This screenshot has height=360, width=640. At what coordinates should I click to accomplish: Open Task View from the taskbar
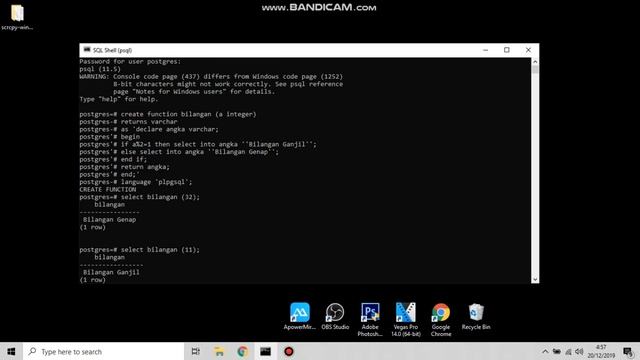[x=196, y=351]
